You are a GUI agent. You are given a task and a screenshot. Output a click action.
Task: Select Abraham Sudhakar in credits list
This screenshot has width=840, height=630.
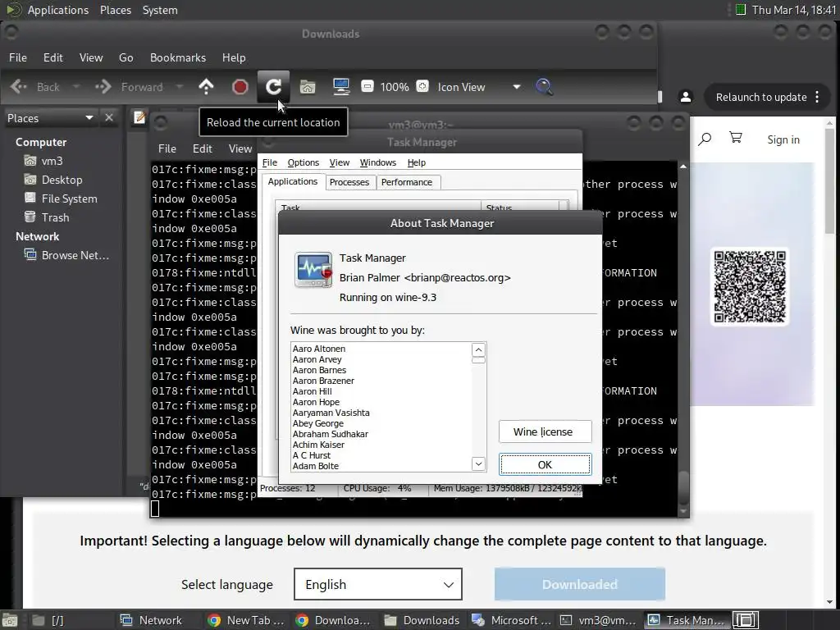pos(331,434)
